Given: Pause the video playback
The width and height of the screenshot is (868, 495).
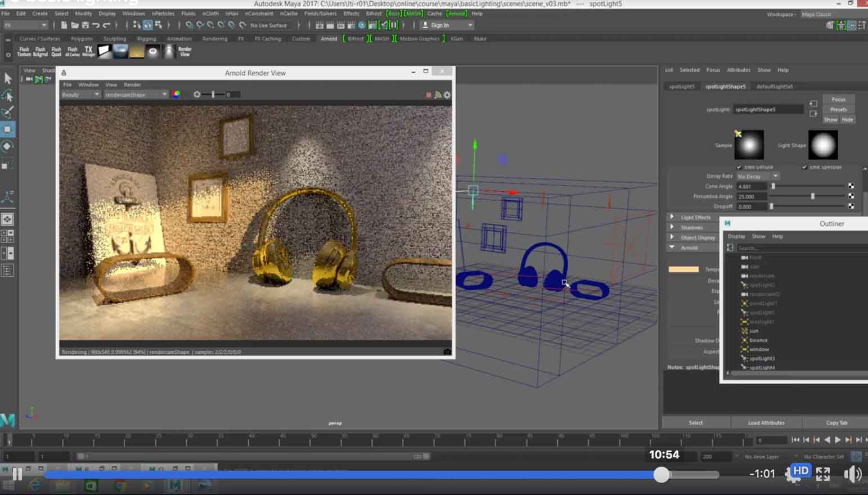Looking at the screenshot, I should (x=17, y=474).
